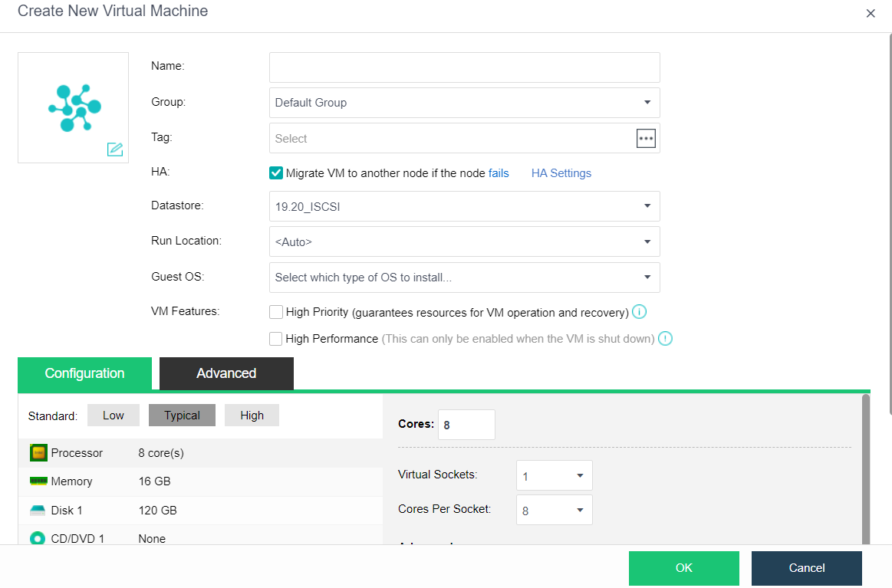
Task: Open the Virtual Sockets dropdown
Action: tap(554, 476)
